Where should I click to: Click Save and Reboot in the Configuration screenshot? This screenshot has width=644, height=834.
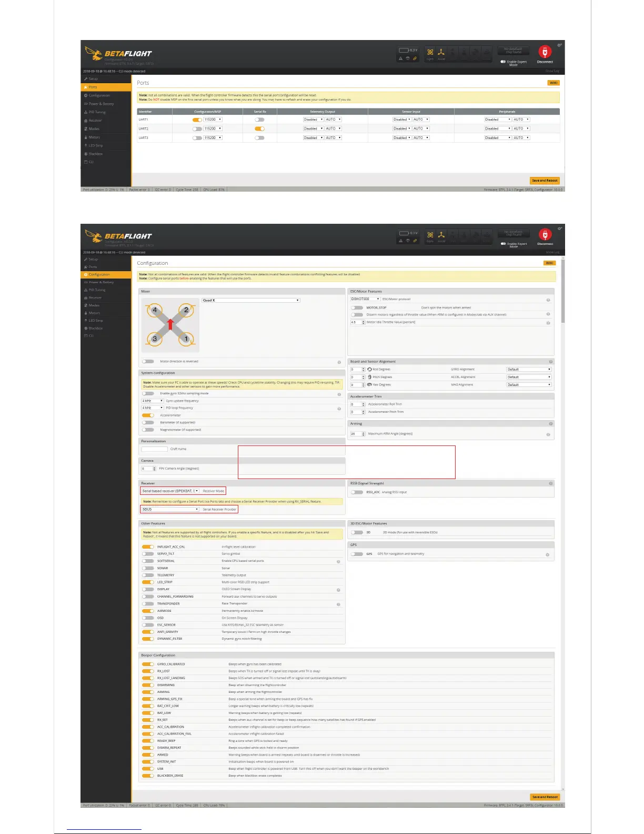(545, 797)
